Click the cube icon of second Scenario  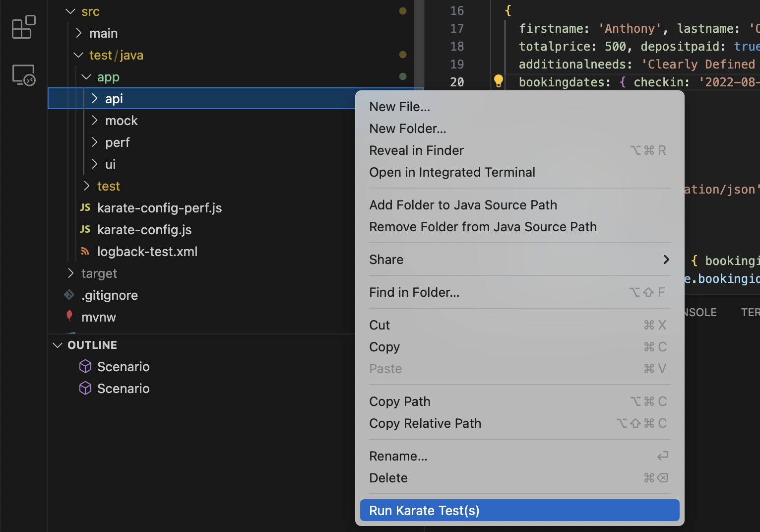[x=85, y=388]
